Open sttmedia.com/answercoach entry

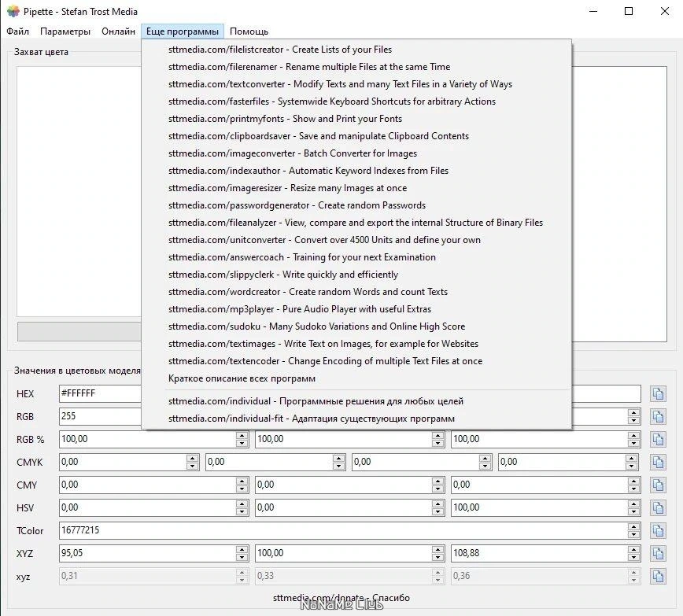tap(356, 257)
